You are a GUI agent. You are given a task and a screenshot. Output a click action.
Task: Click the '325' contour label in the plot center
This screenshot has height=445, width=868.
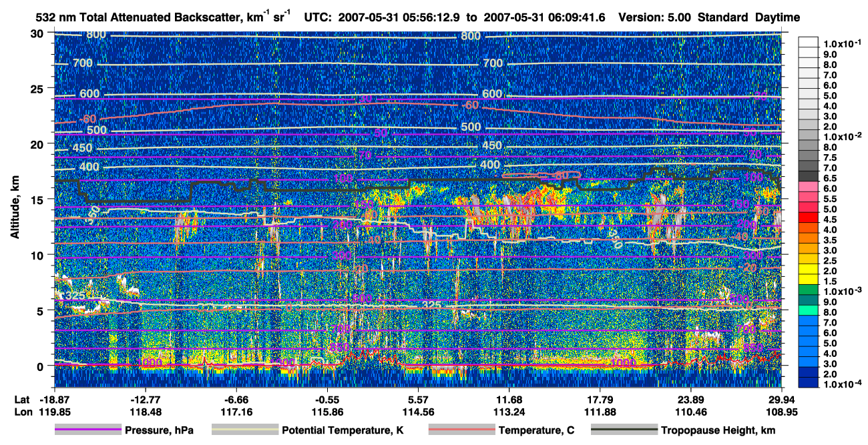point(432,306)
